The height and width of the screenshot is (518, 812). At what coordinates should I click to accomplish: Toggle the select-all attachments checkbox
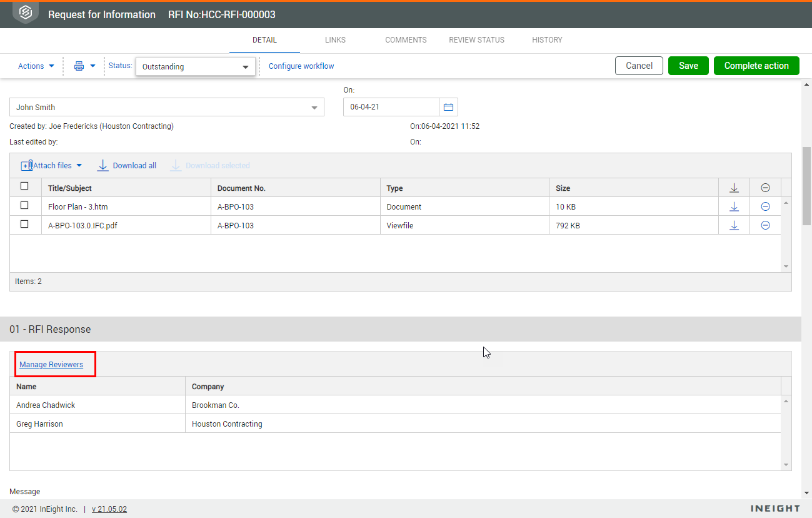coord(24,186)
